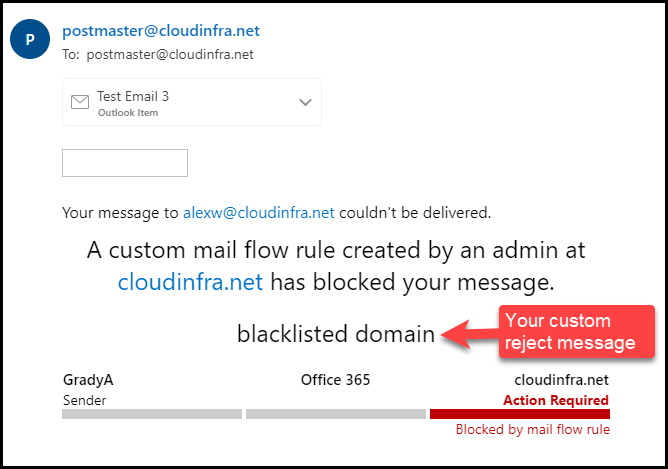This screenshot has height=469, width=668.
Task: Click the envelope icon beside Test Email 3
Action: [80, 102]
